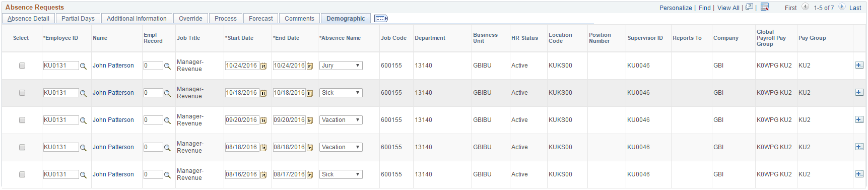Select the Demographic tab
The width and height of the screenshot is (868, 190).
coord(346,19)
